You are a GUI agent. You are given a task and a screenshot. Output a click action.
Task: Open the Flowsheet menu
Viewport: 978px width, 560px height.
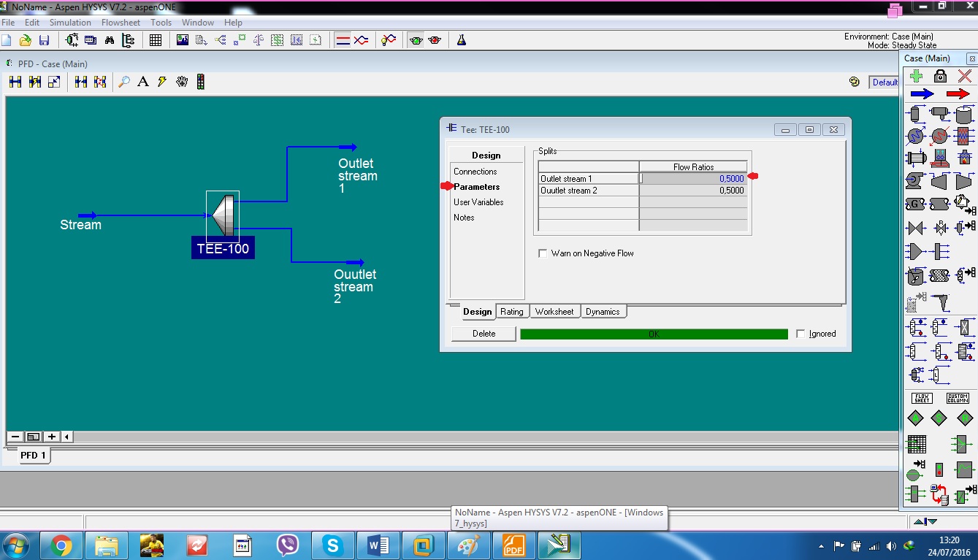(x=121, y=22)
